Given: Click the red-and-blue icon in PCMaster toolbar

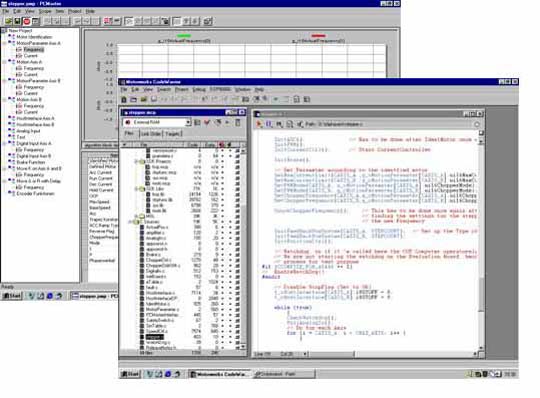Looking at the screenshot, I should 108,21.
